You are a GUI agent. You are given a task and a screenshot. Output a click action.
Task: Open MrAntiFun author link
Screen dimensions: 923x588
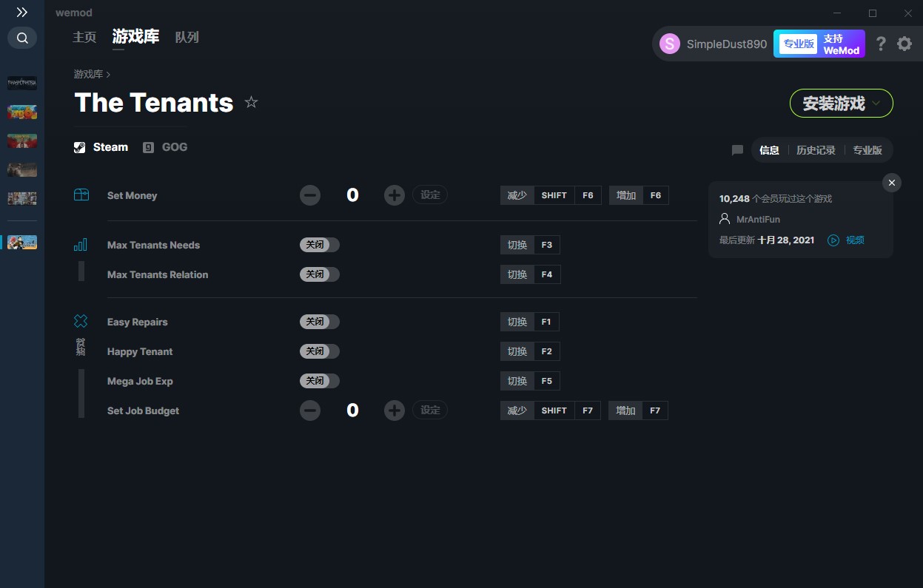point(758,220)
